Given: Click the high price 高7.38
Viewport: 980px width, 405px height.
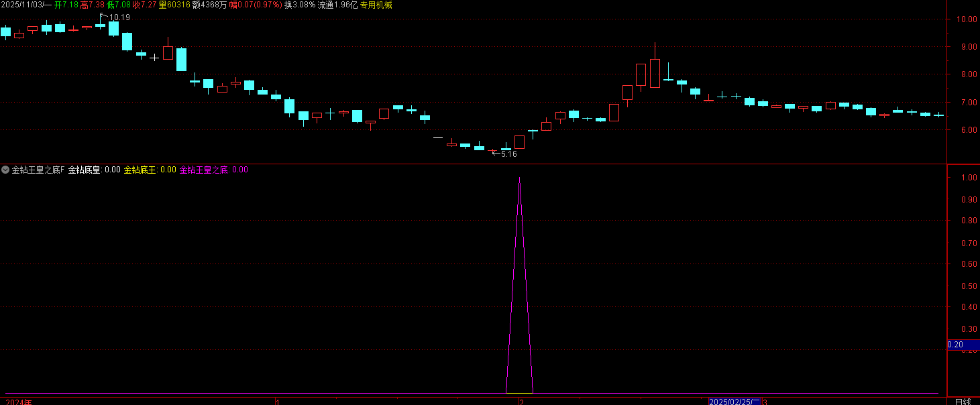Looking at the screenshot, I should point(92,5).
